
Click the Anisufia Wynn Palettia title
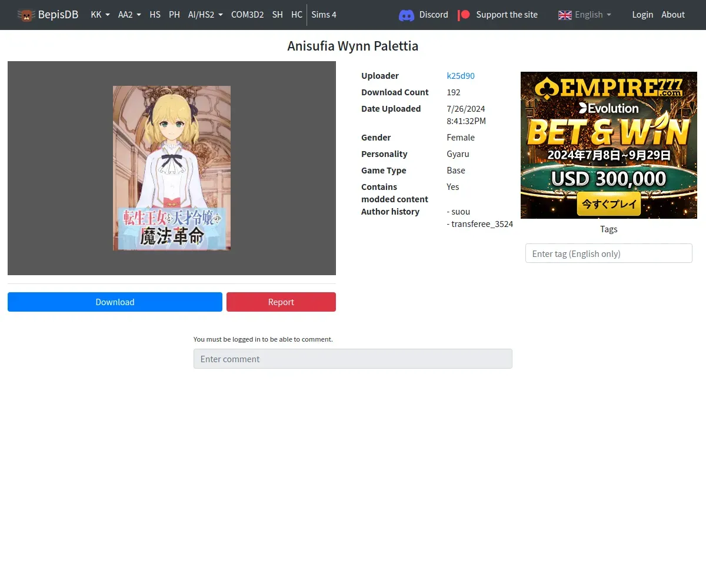coord(353,46)
